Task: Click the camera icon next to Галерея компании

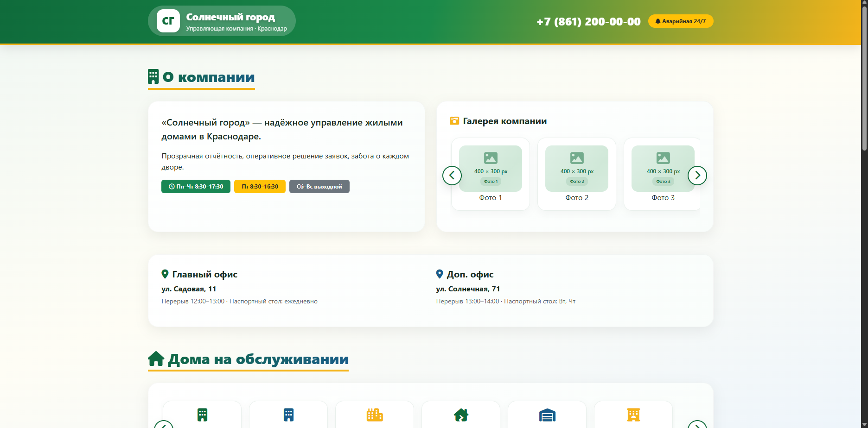Action: point(454,121)
